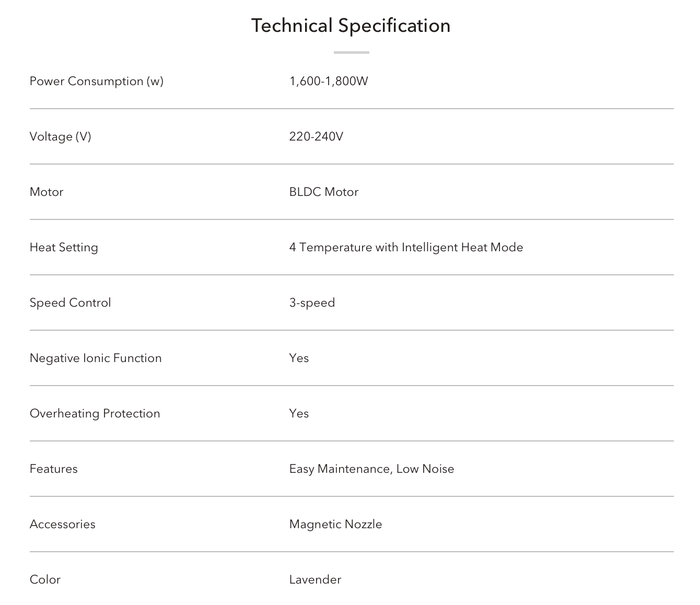
Task: Select the Overheating Protection label
Action: [x=95, y=414]
